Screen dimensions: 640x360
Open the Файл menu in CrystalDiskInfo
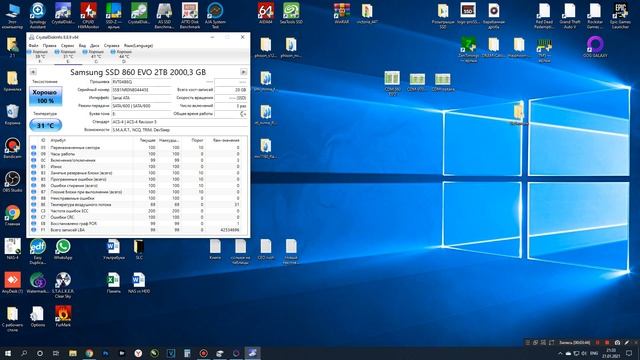coord(33,46)
